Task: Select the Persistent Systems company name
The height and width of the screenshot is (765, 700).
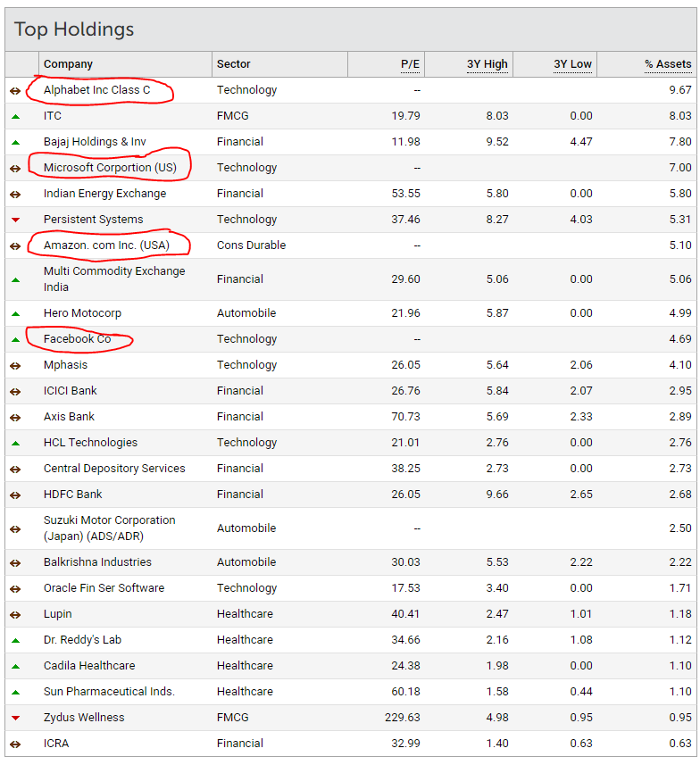Action: coord(93,219)
